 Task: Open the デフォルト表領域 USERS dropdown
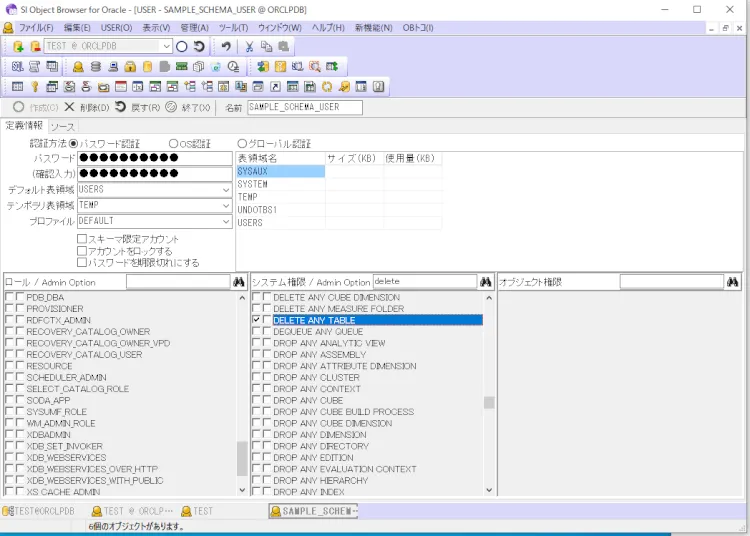[x=226, y=189]
